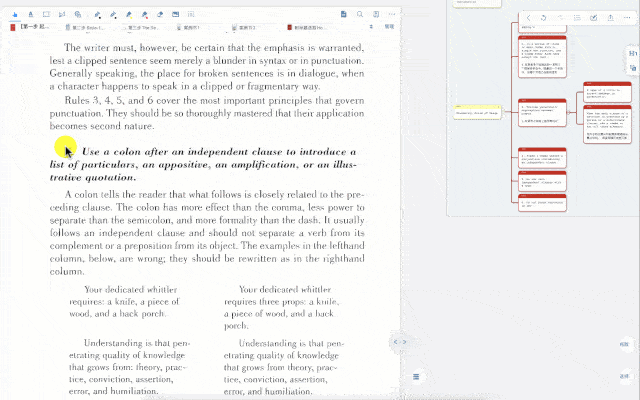The width and height of the screenshot is (640, 400).
Task: Click the splitter arrows between document and mind map
Action: click(x=400, y=342)
